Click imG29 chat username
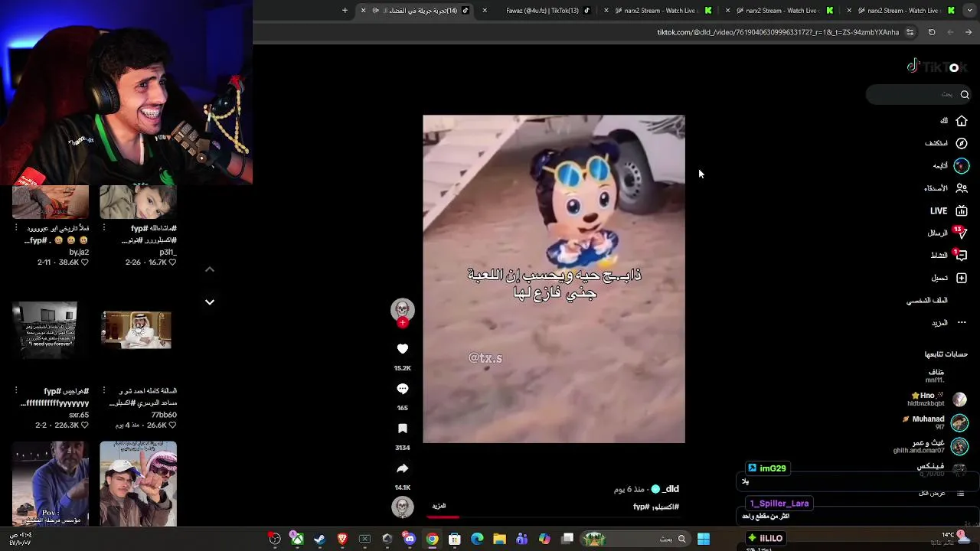980x551 pixels. 773,468
